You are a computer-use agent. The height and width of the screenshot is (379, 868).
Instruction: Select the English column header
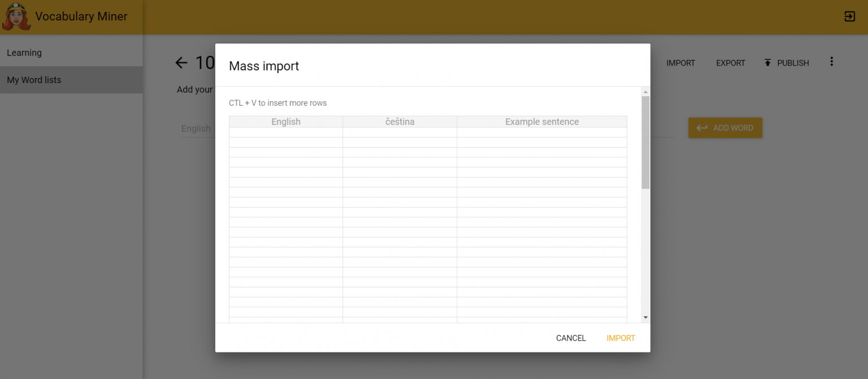285,122
